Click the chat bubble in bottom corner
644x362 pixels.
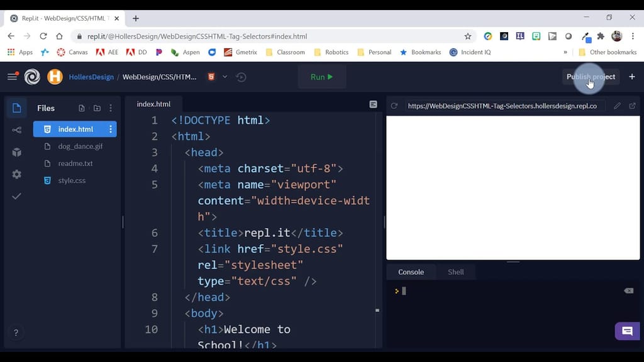point(626,331)
